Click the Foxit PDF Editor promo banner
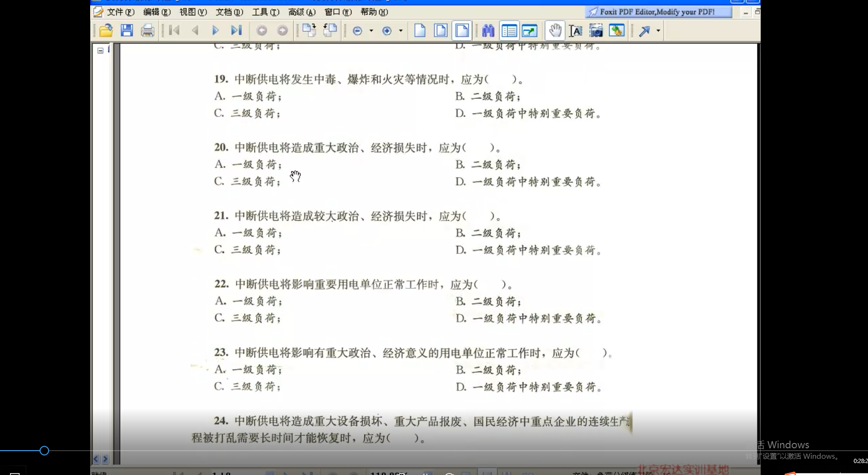The width and height of the screenshot is (868, 475). tap(658, 12)
